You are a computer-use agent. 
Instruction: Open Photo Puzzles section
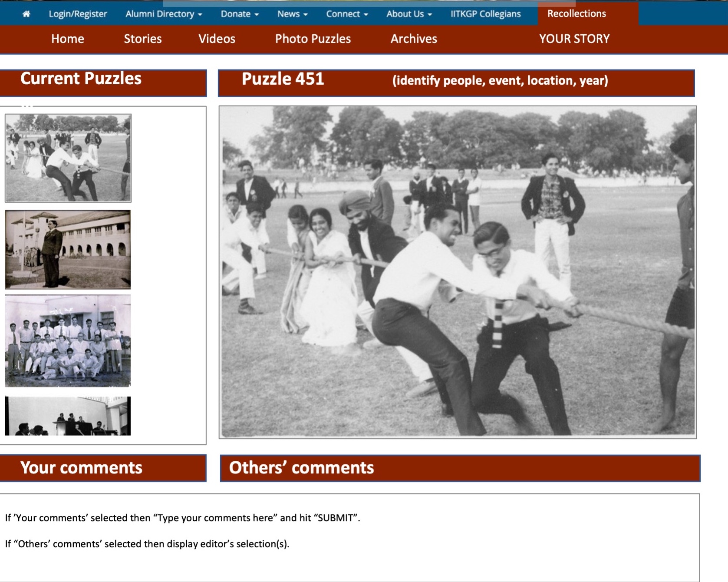[313, 39]
